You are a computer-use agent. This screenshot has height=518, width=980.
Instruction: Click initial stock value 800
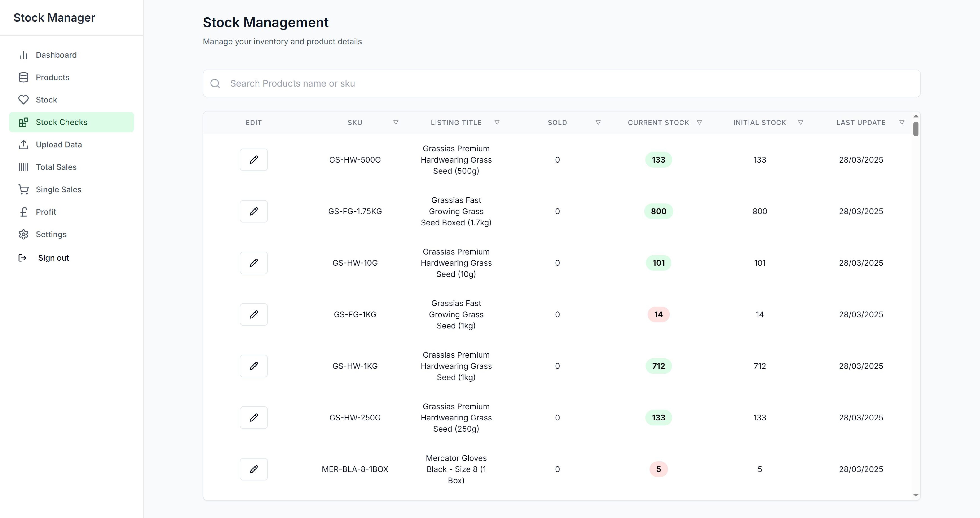tap(760, 211)
